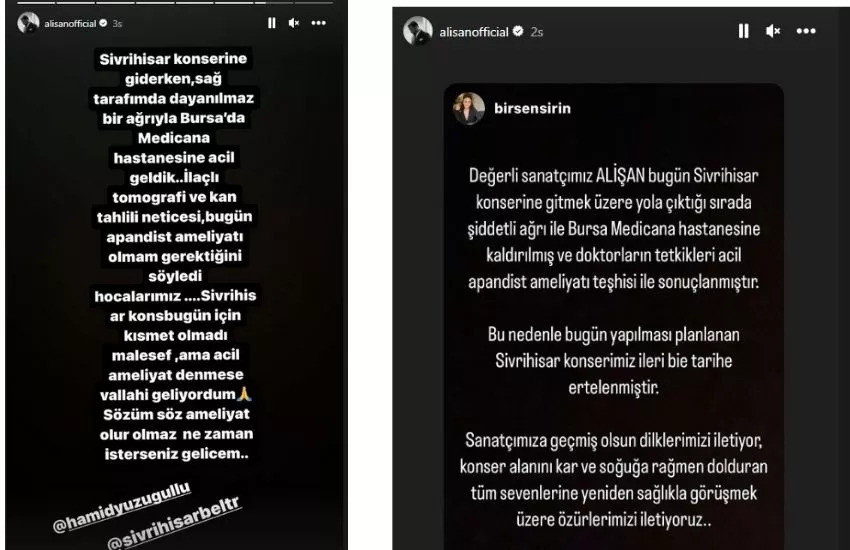Click verified badge on left story
The height and width of the screenshot is (550, 850).
pyautogui.click(x=103, y=23)
